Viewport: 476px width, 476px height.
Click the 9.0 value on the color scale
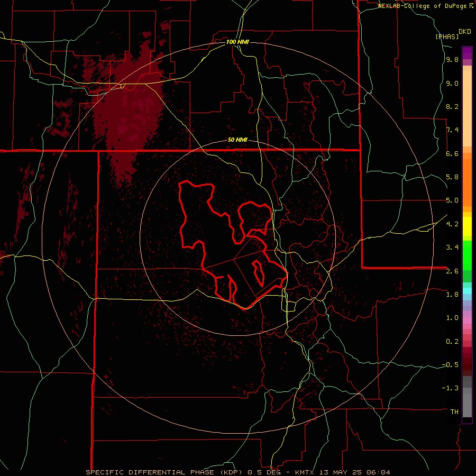(x=452, y=83)
